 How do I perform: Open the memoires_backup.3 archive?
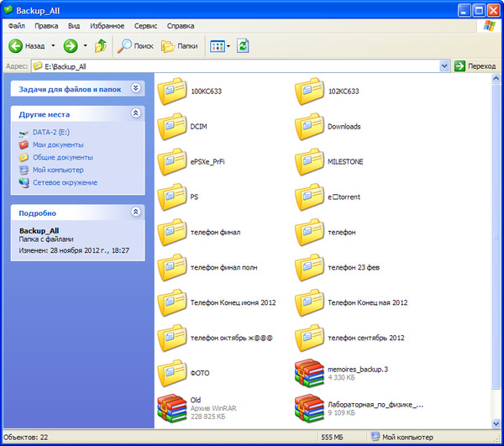click(310, 372)
